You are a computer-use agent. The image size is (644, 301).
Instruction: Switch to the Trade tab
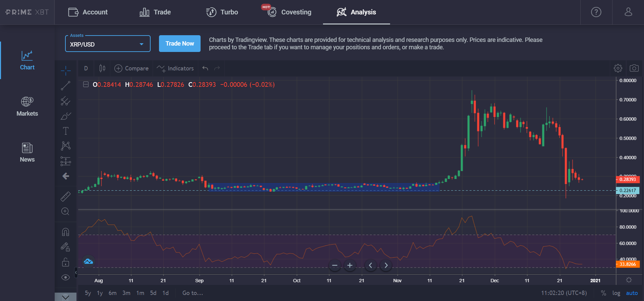pos(155,12)
